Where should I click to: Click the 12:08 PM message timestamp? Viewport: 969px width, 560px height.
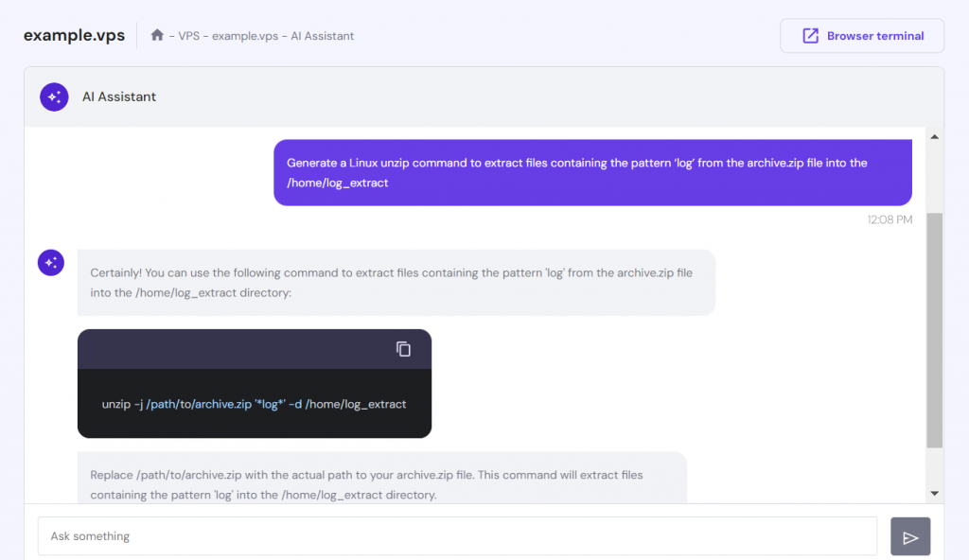coord(890,219)
